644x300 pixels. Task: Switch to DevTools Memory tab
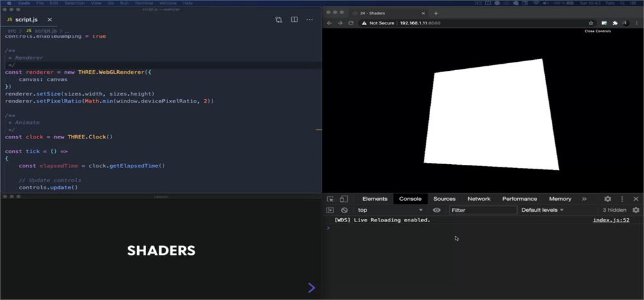(560, 199)
